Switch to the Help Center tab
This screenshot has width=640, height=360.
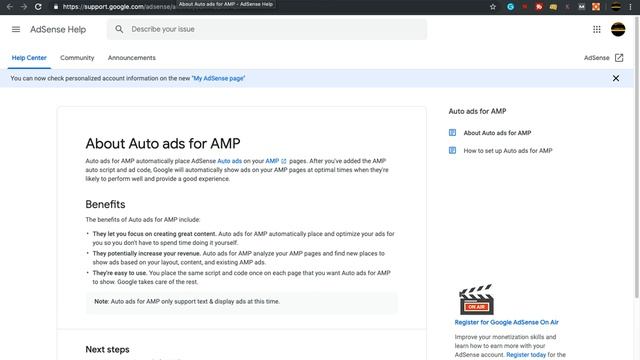[x=29, y=58]
